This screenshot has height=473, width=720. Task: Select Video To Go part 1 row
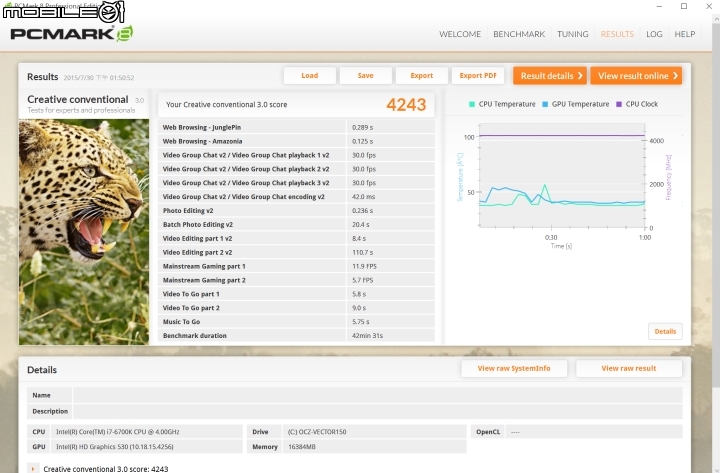coord(296,294)
